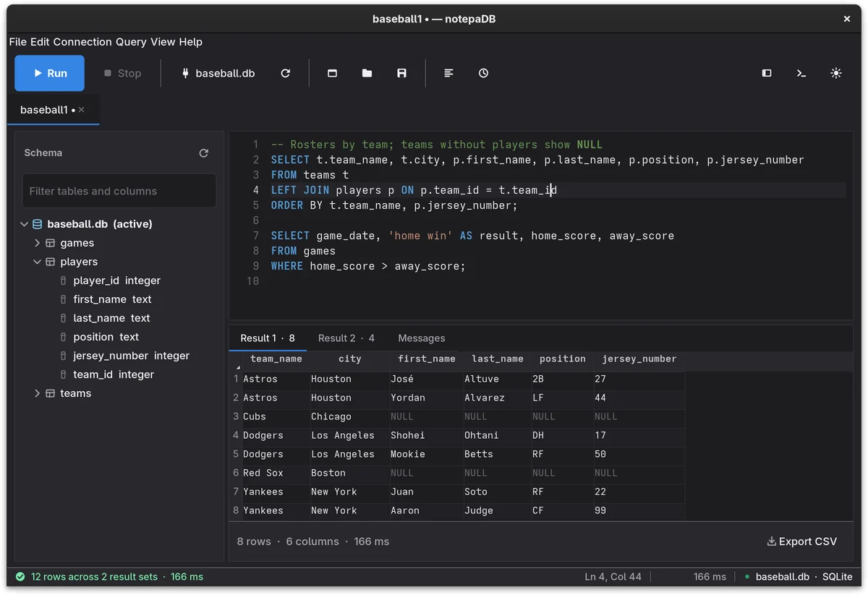Viewport: 868px width, 595px height.
Task: Select the jersey_number integer column
Action: (x=131, y=356)
